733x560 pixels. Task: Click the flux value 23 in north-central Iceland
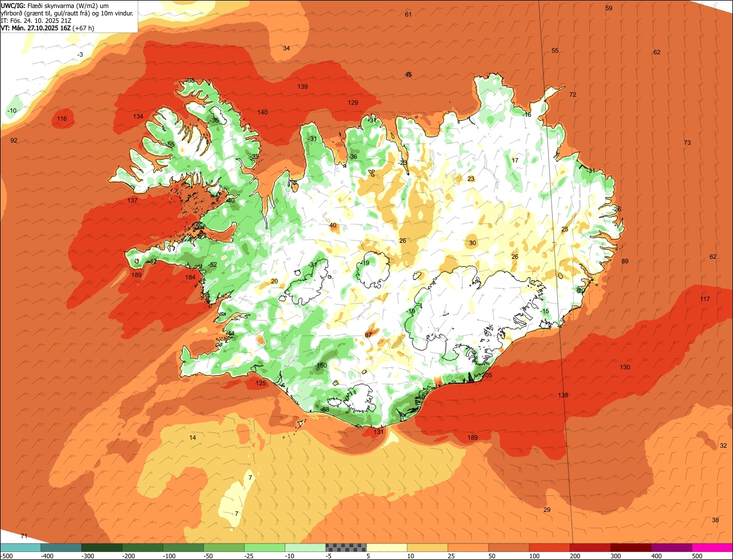471,179
